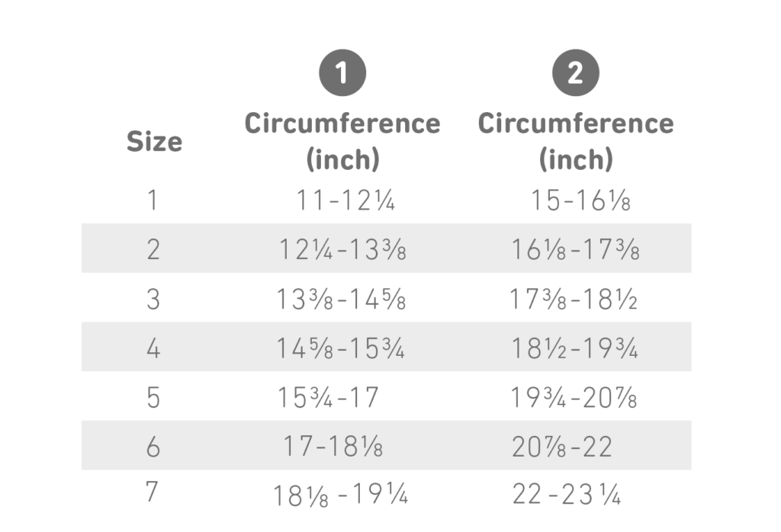Click the 13⅜-14⅝ circumference value
The height and width of the screenshot is (532, 781).
tap(341, 299)
